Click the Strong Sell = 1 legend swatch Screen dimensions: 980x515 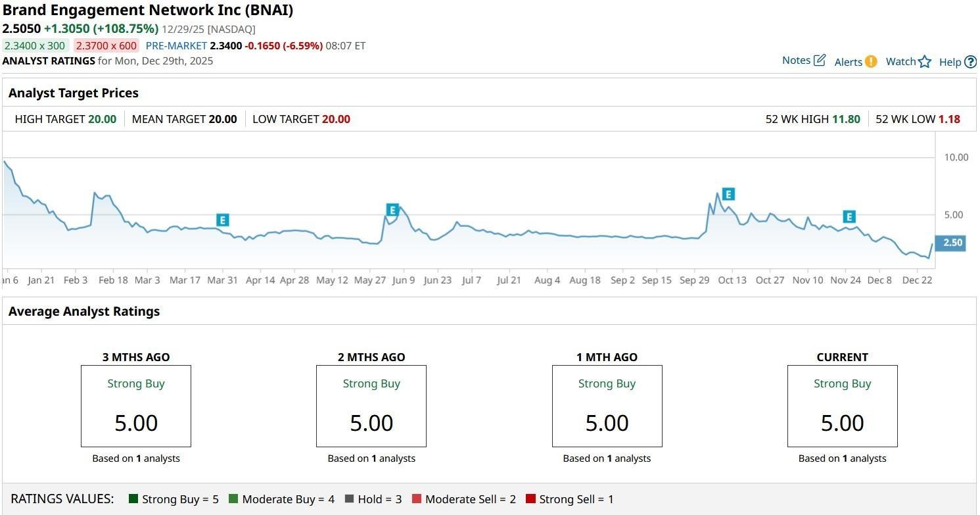pyautogui.click(x=530, y=499)
